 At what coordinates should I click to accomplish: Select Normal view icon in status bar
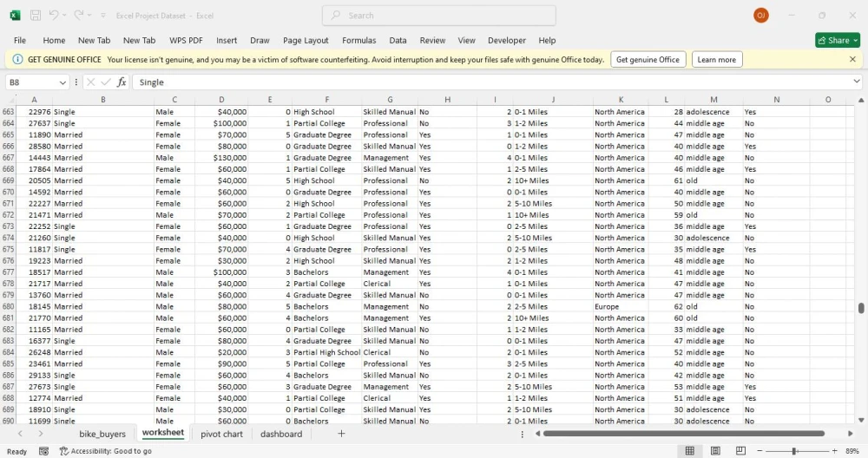click(x=690, y=451)
